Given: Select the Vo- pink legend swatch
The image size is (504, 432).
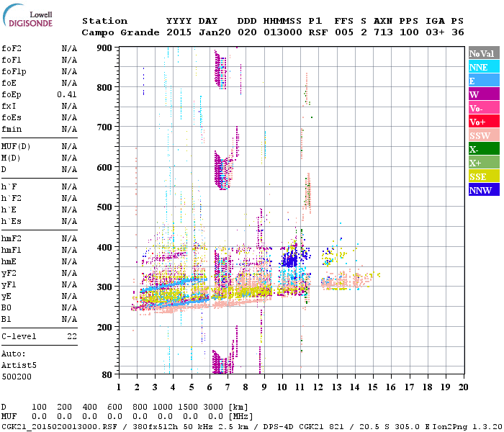Looking at the screenshot, I should pyautogui.click(x=484, y=108).
